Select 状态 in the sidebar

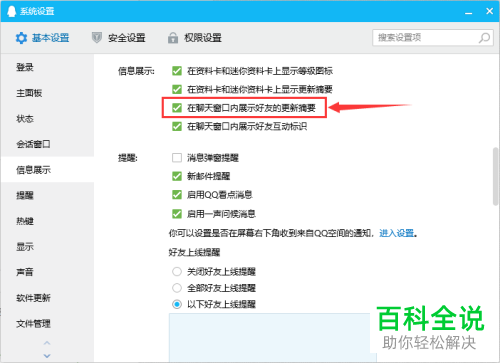tap(47, 119)
